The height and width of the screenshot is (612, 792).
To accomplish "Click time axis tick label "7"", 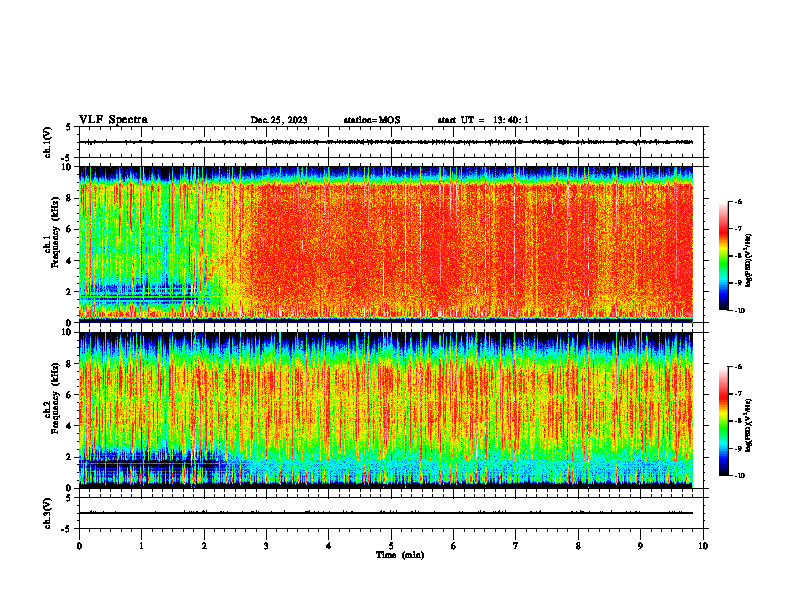I will coord(516,546).
